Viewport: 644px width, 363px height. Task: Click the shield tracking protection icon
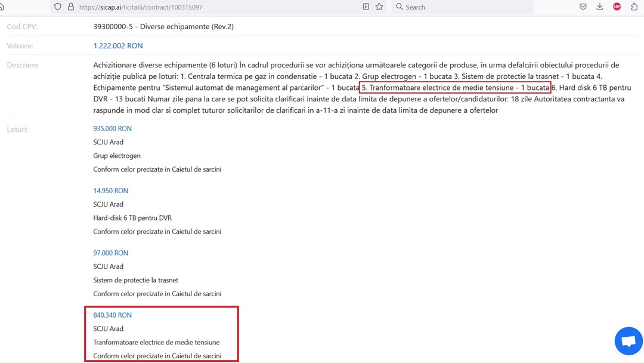(58, 7)
